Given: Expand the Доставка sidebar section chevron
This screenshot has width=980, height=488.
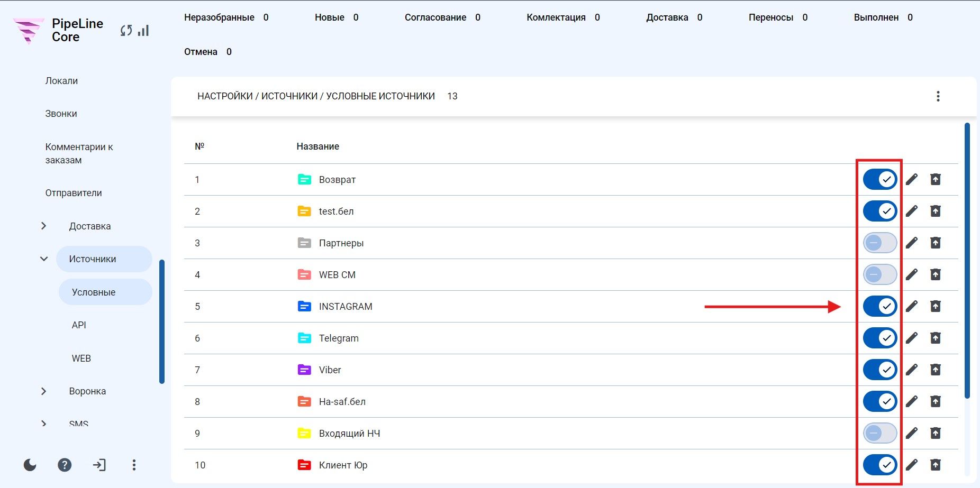Looking at the screenshot, I should (x=44, y=226).
